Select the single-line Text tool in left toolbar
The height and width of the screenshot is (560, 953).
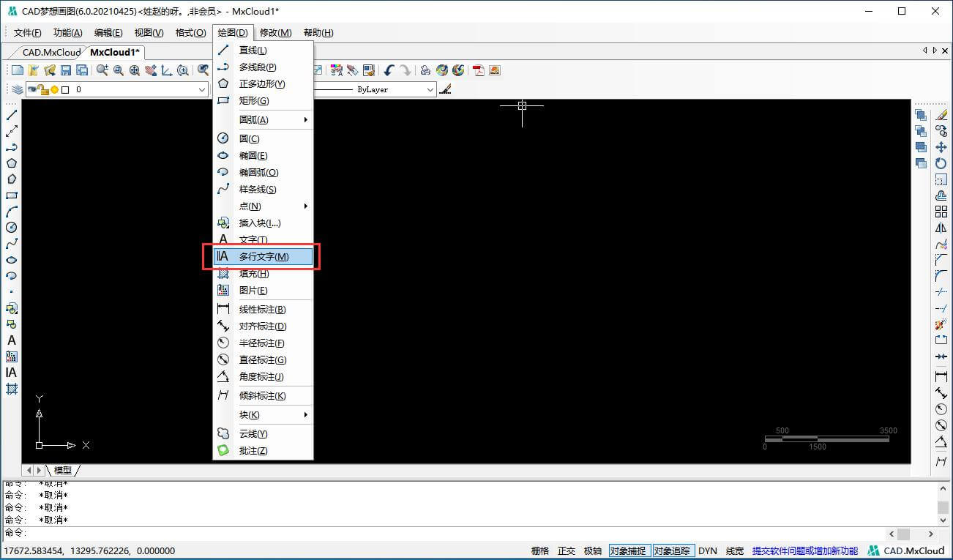coord(12,340)
